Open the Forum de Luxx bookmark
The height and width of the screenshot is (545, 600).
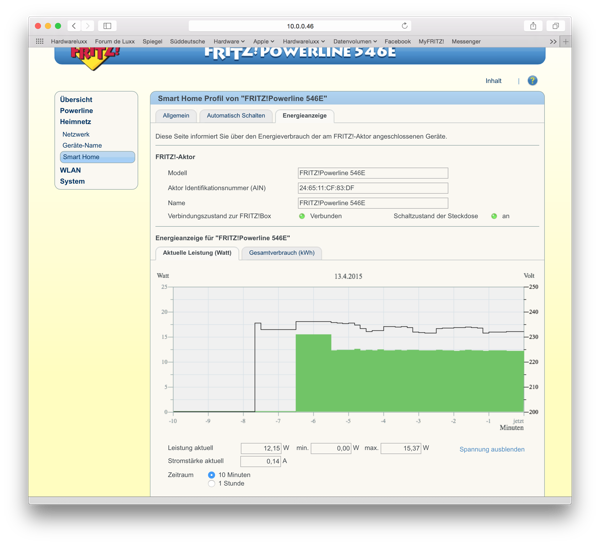[x=115, y=41]
